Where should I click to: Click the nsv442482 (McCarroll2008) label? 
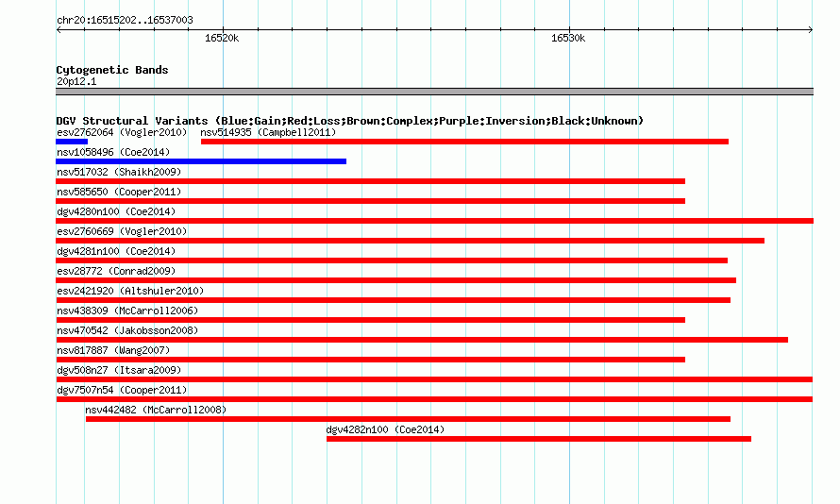tap(156, 410)
